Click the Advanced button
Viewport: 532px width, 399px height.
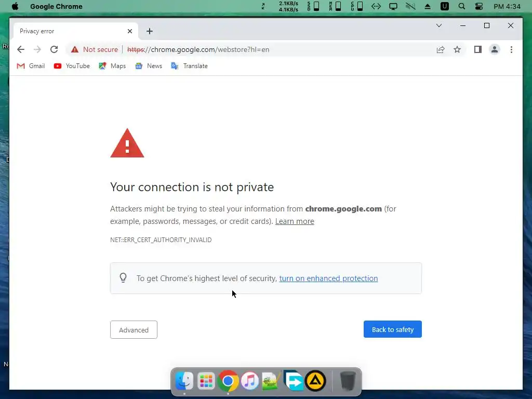[x=134, y=330]
